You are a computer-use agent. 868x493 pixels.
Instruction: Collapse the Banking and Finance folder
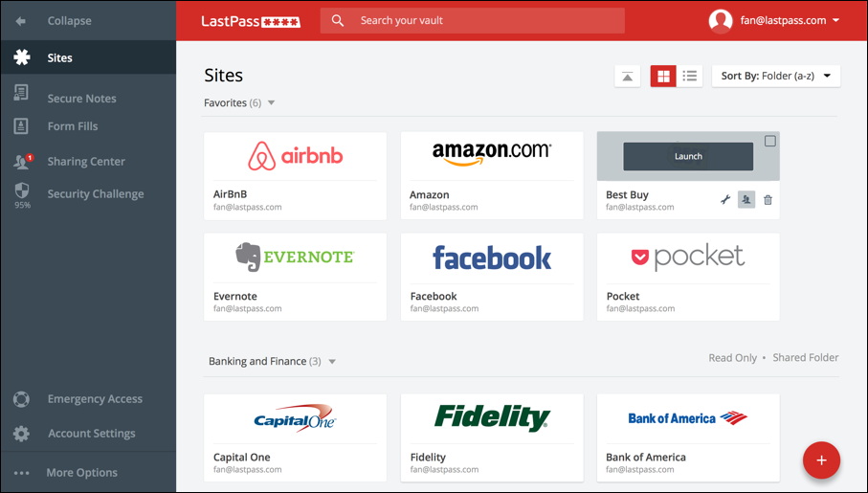tap(332, 362)
